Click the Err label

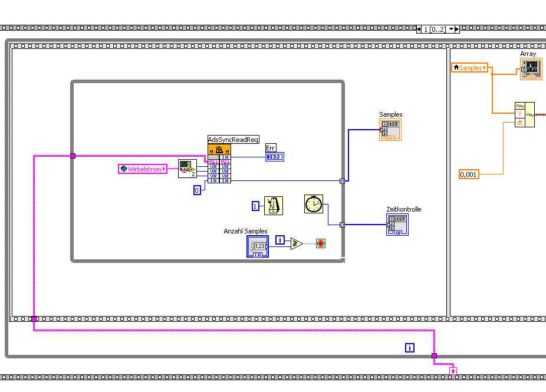[271, 148]
